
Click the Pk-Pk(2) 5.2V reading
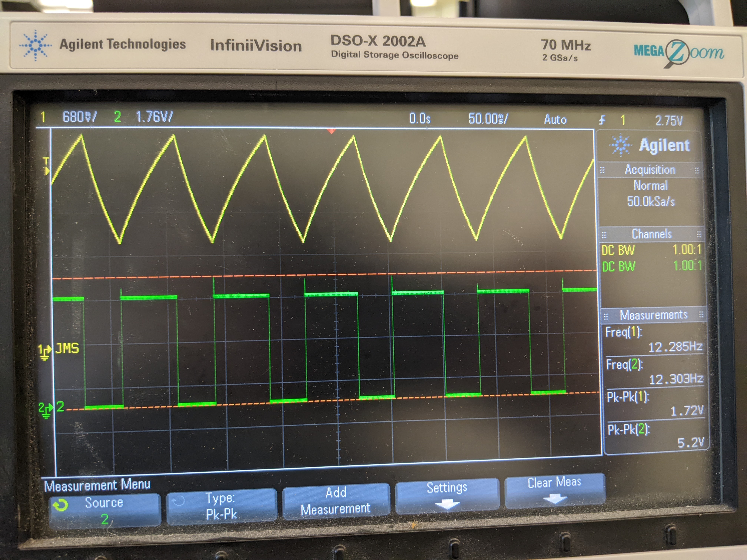click(x=656, y=436)
